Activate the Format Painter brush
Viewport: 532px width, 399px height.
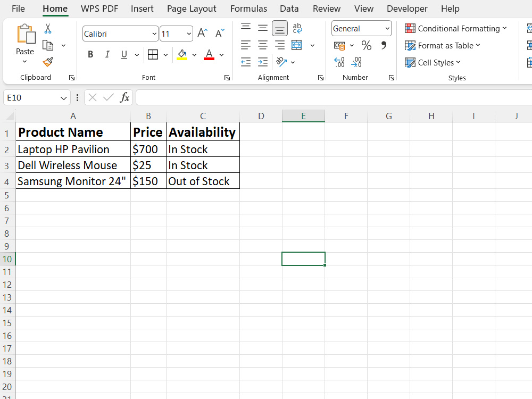point(48,62)
